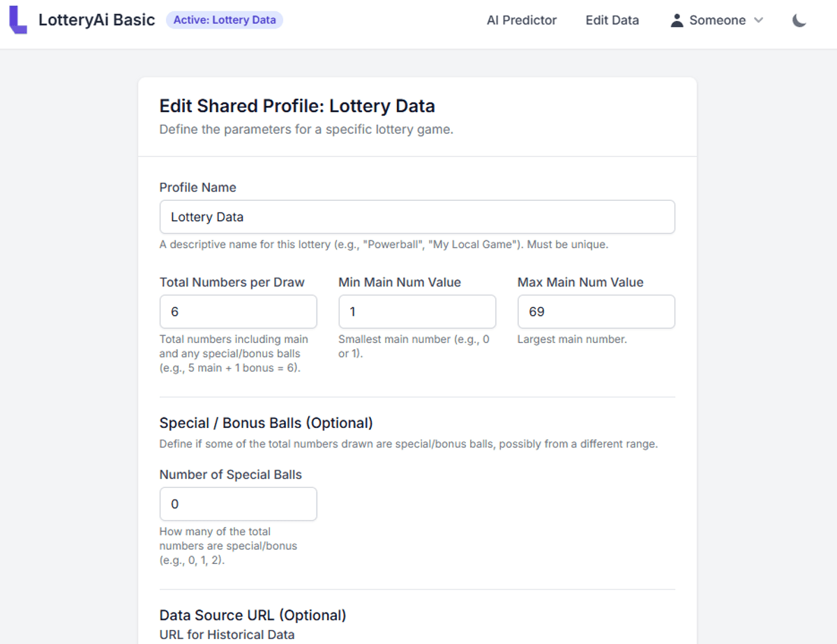Open the Someone user menu

coord(717,20)
